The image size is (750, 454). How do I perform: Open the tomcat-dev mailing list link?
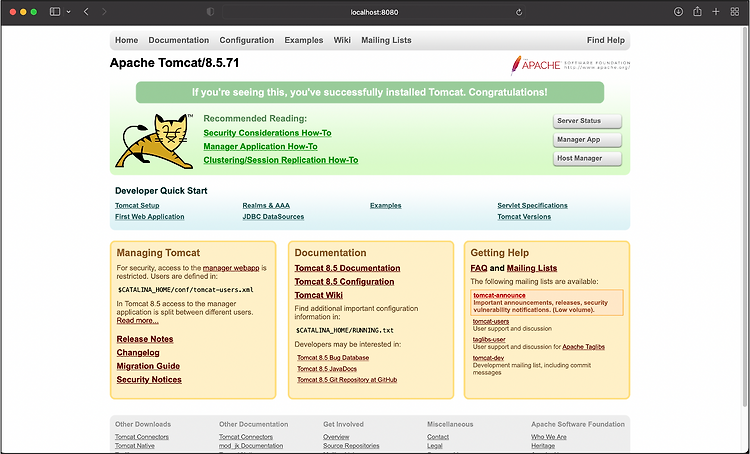tap(488, 358)
